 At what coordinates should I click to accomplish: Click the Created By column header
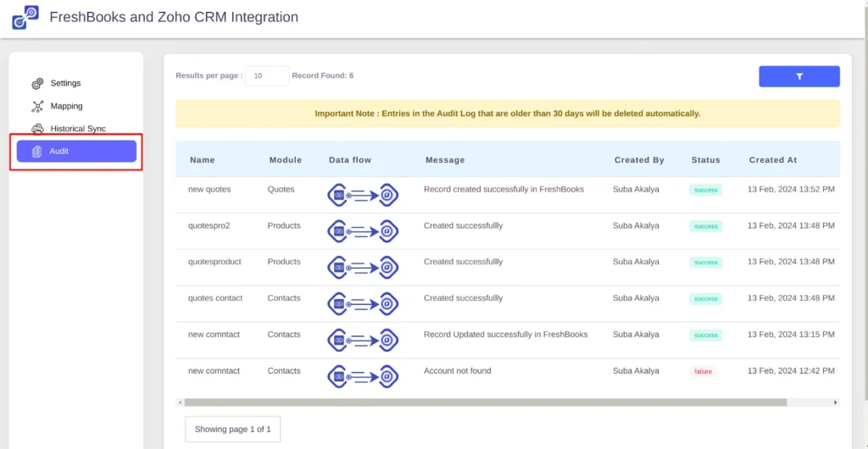coord(639,160)
